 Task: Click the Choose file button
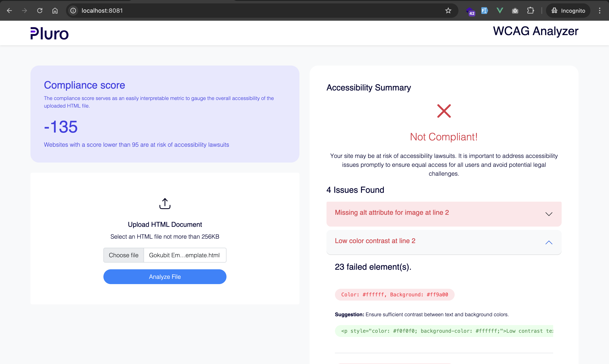click(123, 255)
